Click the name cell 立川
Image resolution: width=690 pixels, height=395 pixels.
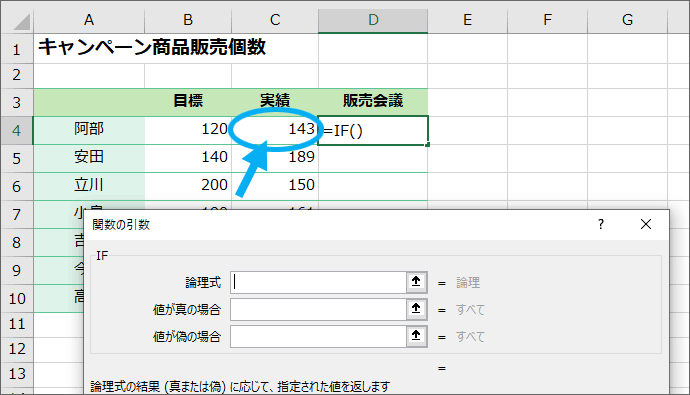[x=89, y=187]
